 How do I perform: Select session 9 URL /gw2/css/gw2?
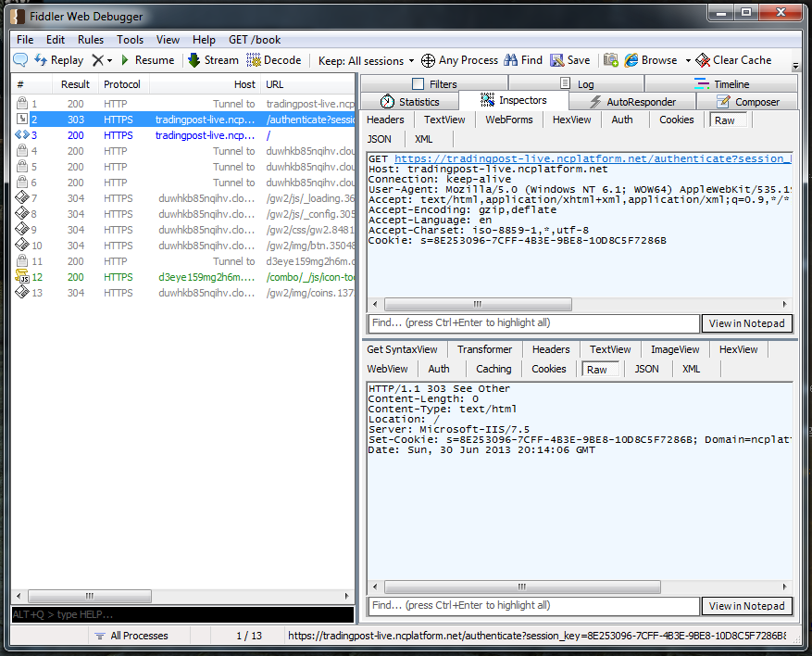(310, 230)
